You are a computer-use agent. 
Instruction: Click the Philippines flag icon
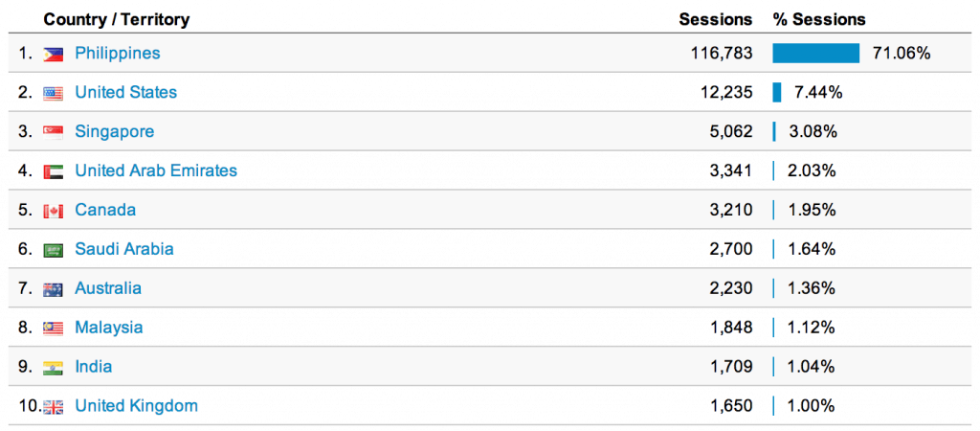coord(54,55)
